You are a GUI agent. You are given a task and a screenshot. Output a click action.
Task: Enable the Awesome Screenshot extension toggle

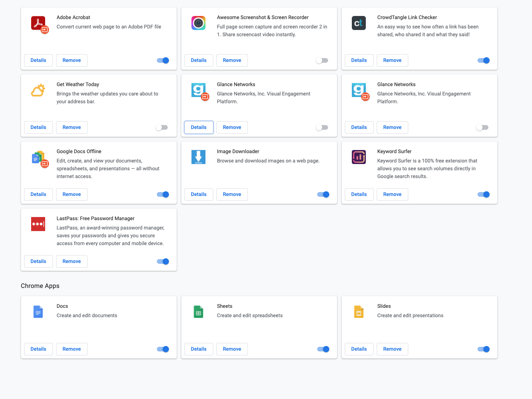click(322, 60)
